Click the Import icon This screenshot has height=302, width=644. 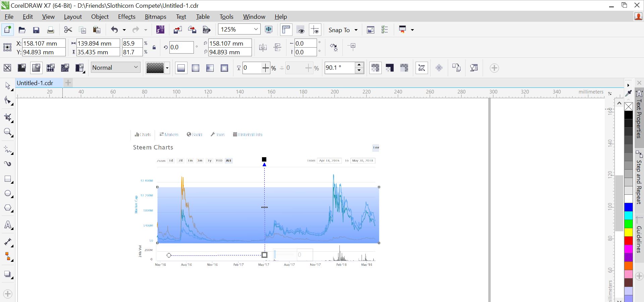click(x=178, y=30)
